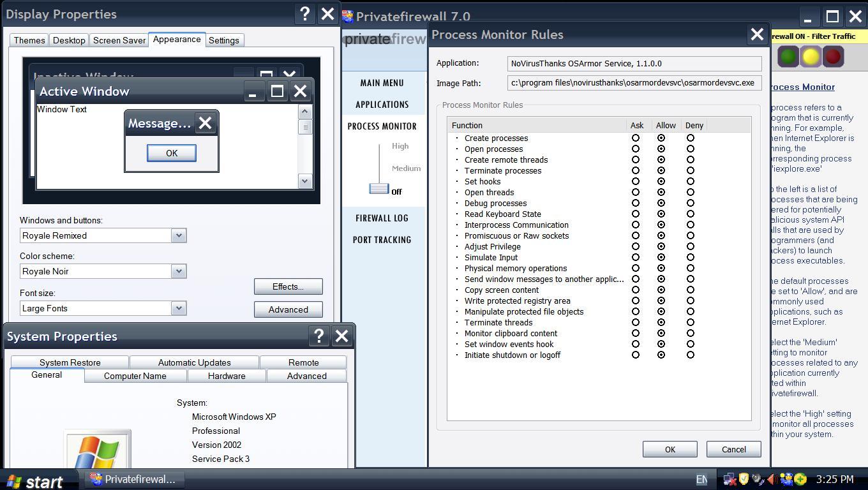The image size is (868, 490).
Task: Close the System Properties window
Action: click(x=341, y=336)
